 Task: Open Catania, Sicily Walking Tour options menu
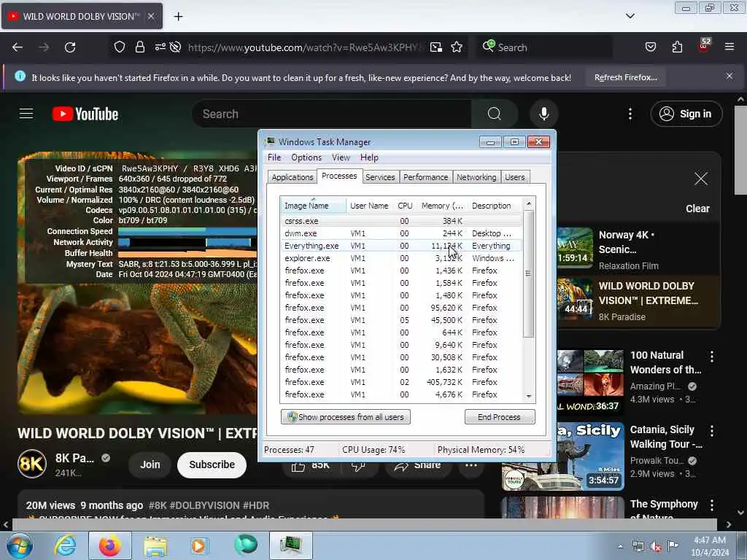[711, 431]
